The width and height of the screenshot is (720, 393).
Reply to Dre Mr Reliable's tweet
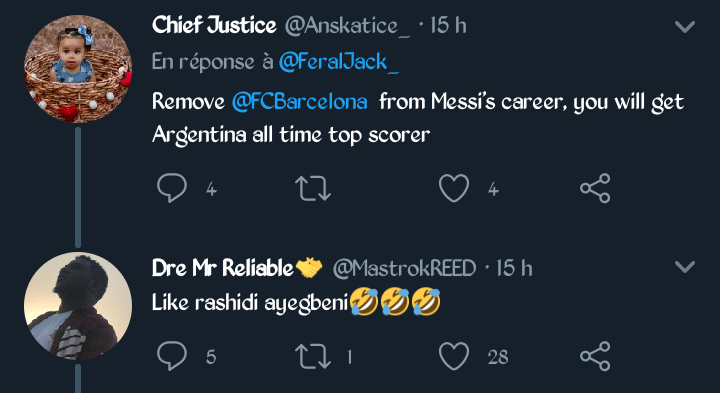(172, 356)
